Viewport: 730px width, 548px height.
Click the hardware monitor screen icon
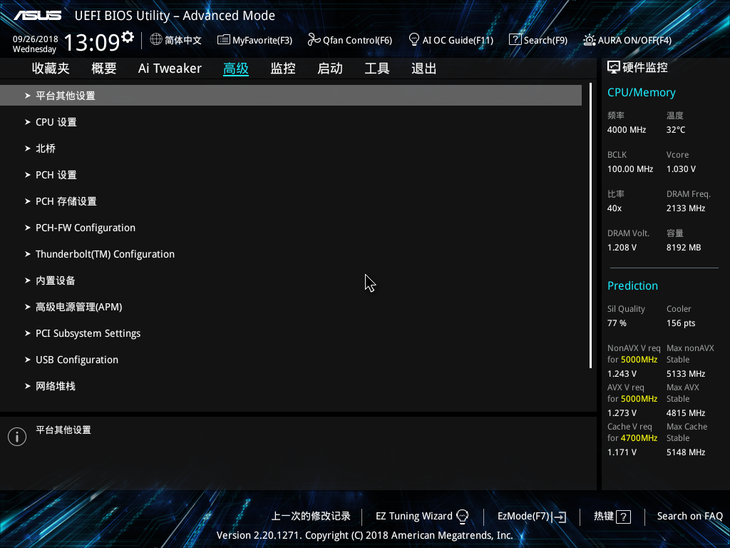613,68
